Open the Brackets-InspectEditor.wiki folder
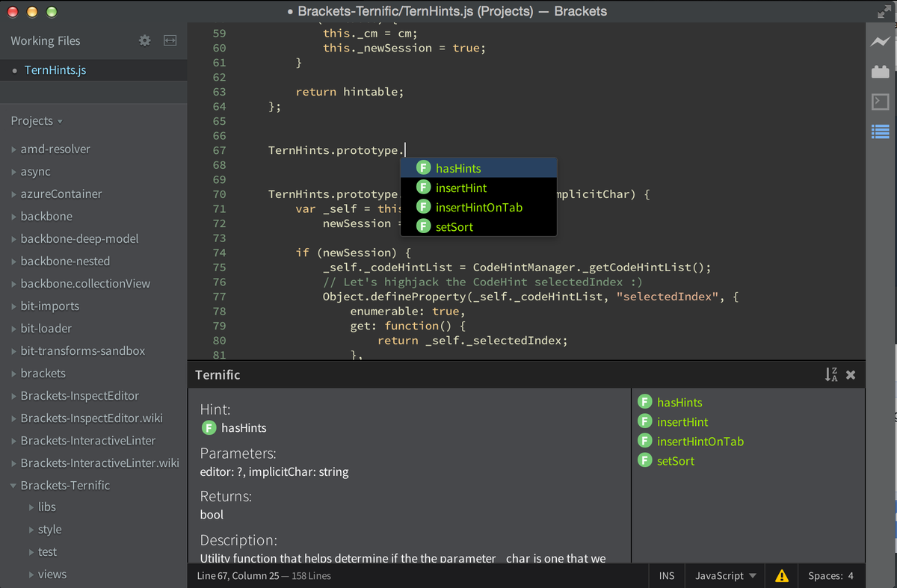Image resolution: width=897 pixels, height=588 pixels. click(x=91, y=418)
